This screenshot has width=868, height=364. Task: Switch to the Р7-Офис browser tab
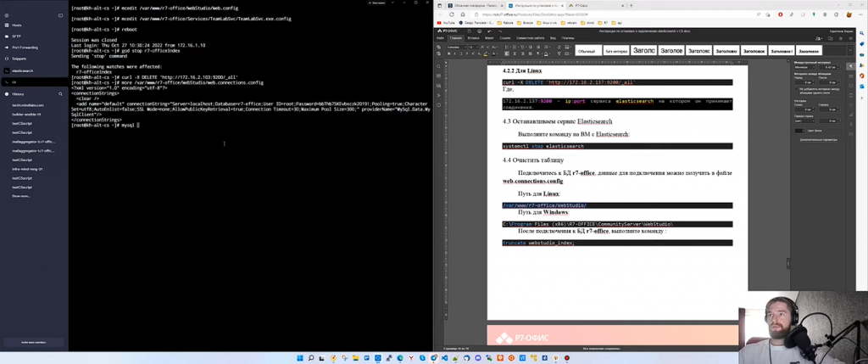595,5
